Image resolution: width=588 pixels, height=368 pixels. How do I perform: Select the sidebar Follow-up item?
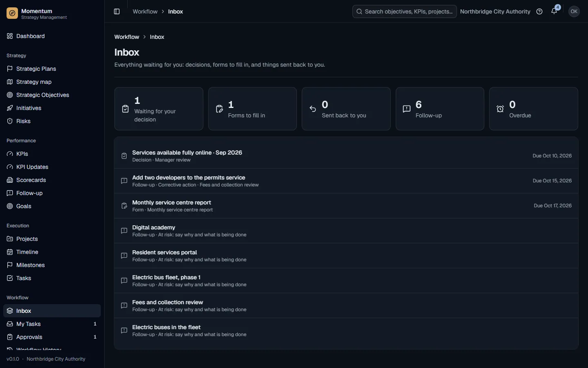pos(52,193)
